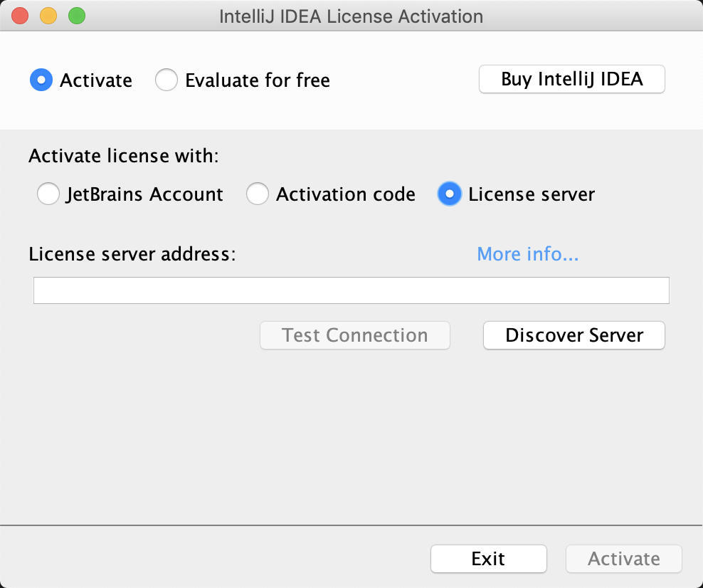Close the dialog with the red button
The image size is (703, 588).
point(20,16)
